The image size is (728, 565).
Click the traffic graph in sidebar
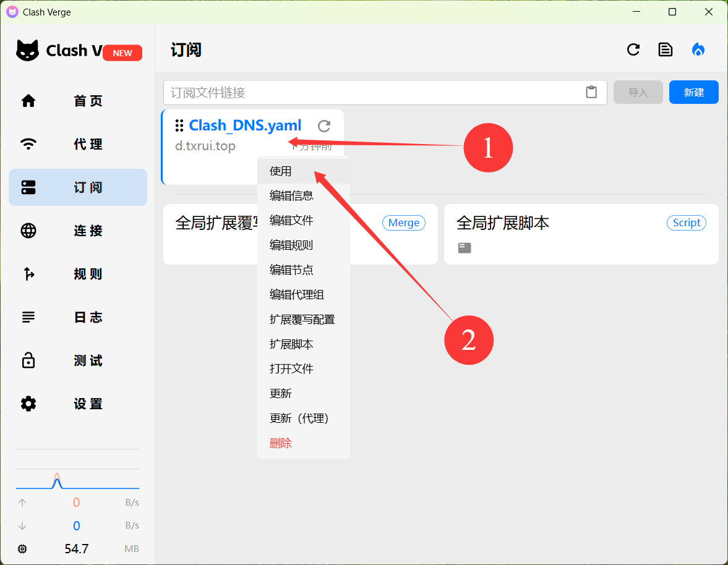pyautogui.click(x=77, y=478)
